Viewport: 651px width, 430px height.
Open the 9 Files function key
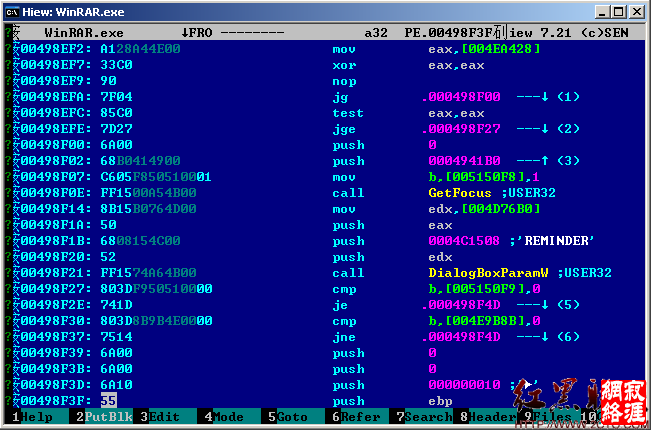point(548,417)
